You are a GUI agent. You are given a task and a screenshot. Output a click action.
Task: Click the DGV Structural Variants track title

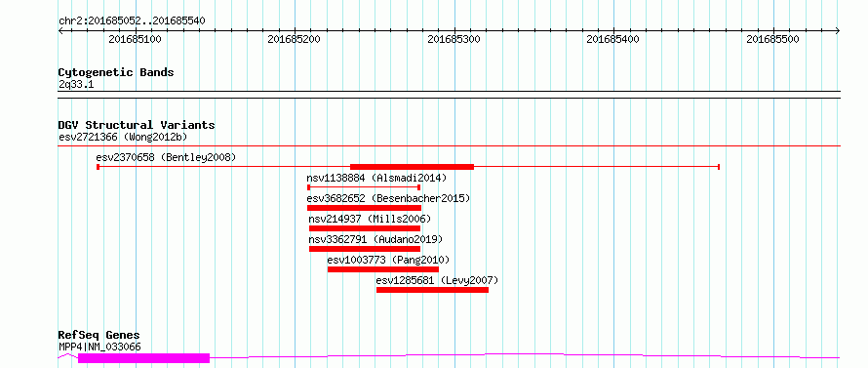click(137, 125)
